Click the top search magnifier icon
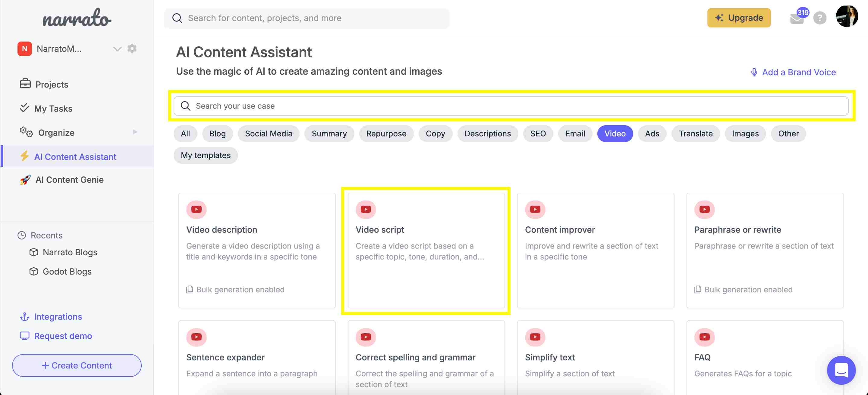 (x=177, y=18)
